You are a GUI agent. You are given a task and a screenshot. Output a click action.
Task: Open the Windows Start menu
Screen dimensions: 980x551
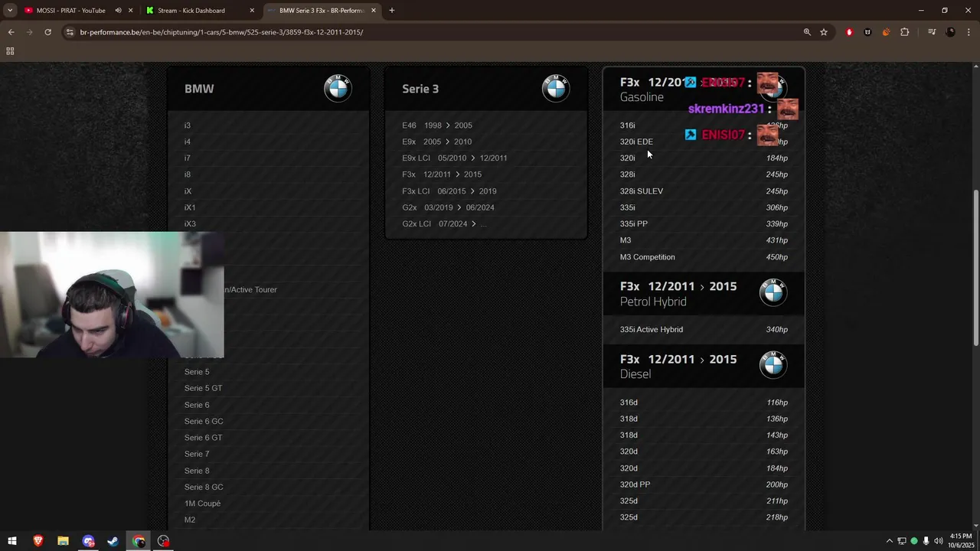(12, 541)
